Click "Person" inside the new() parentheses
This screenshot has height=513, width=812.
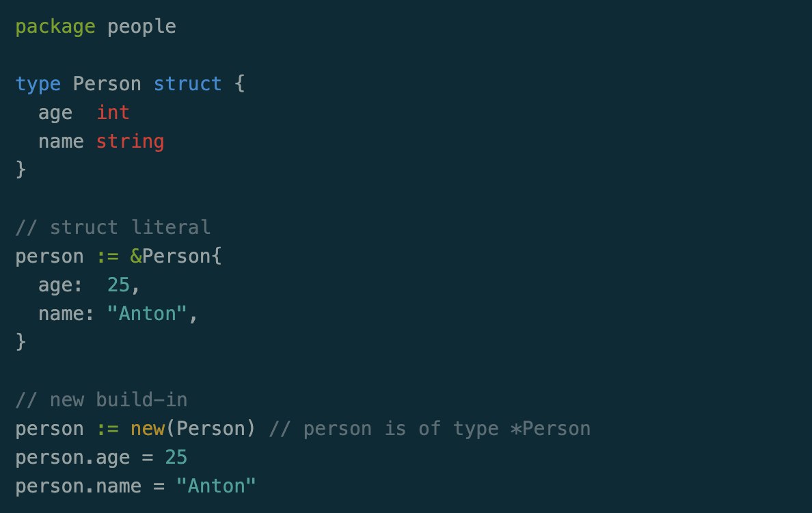(211, 429)
